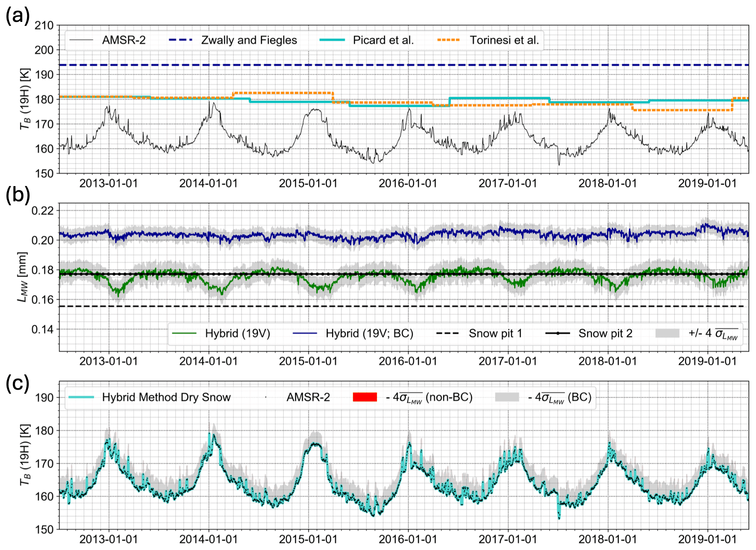Click the - 4σ (non-BC) legend label in panel (c)
Image resolution: width=756 pixels, height=550 pixels.
[x=429, y=397]
